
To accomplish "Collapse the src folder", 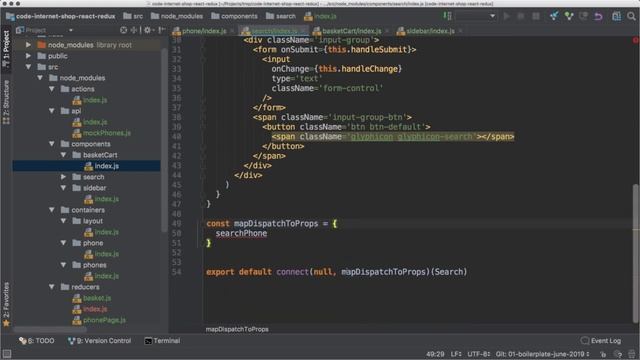I will (x=28, y=67).
